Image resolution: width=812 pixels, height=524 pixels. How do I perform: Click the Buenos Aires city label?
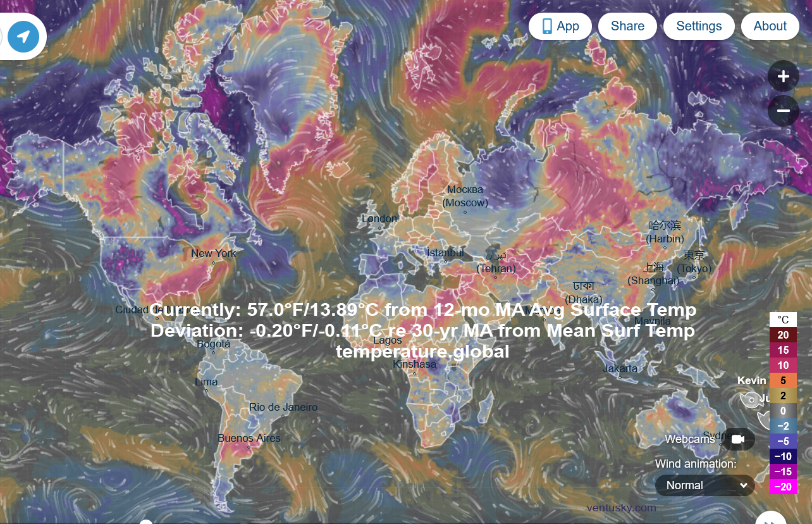(249, 438)
